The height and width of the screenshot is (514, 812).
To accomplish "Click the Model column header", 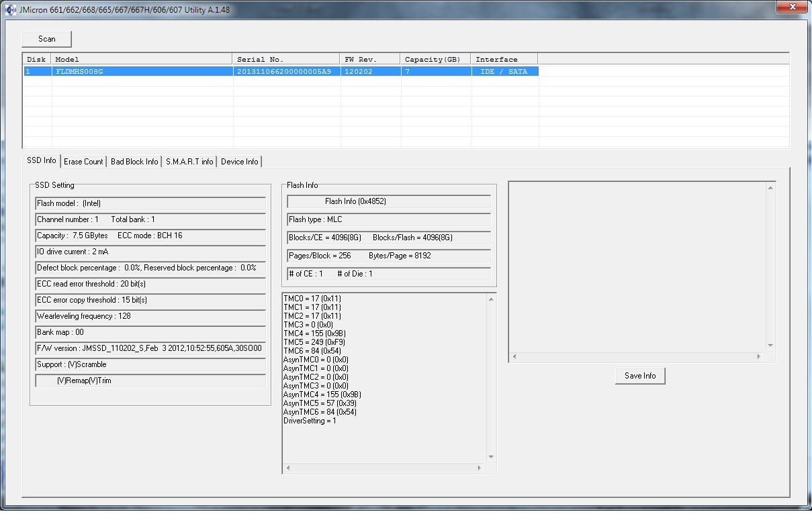I will click(142, 59).
